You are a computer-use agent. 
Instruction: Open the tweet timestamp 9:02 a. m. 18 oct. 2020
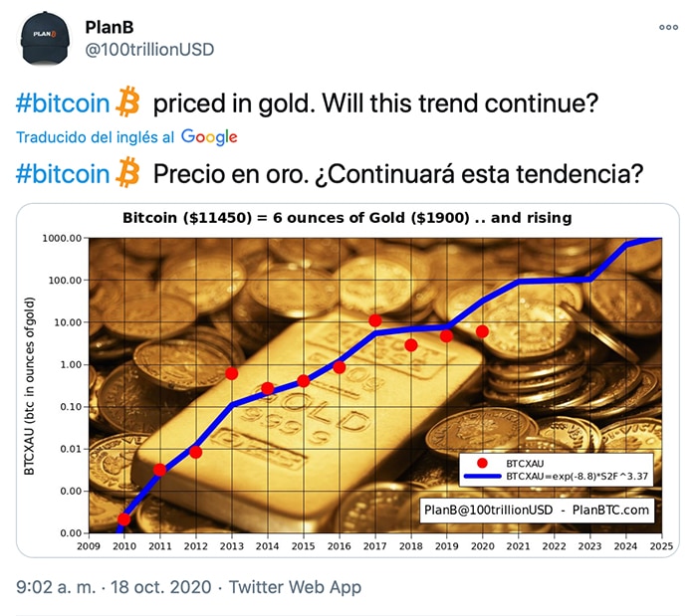tap(114, 587)
